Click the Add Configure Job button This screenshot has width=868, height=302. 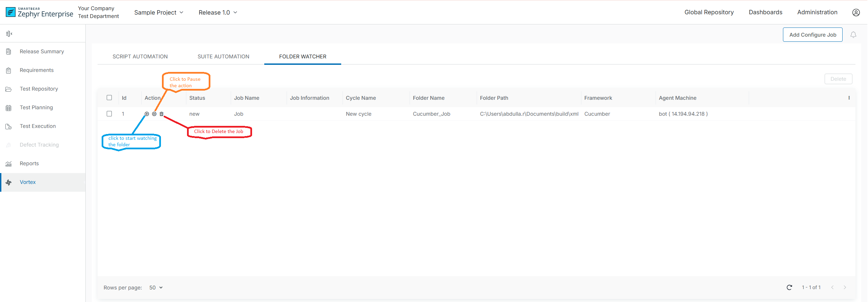812,35
